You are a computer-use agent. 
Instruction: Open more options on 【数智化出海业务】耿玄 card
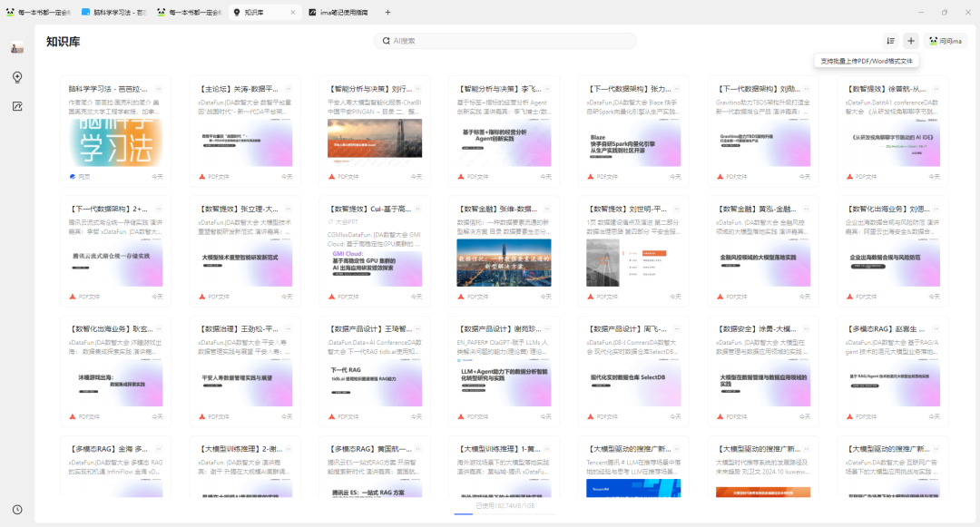click(159, 328)
